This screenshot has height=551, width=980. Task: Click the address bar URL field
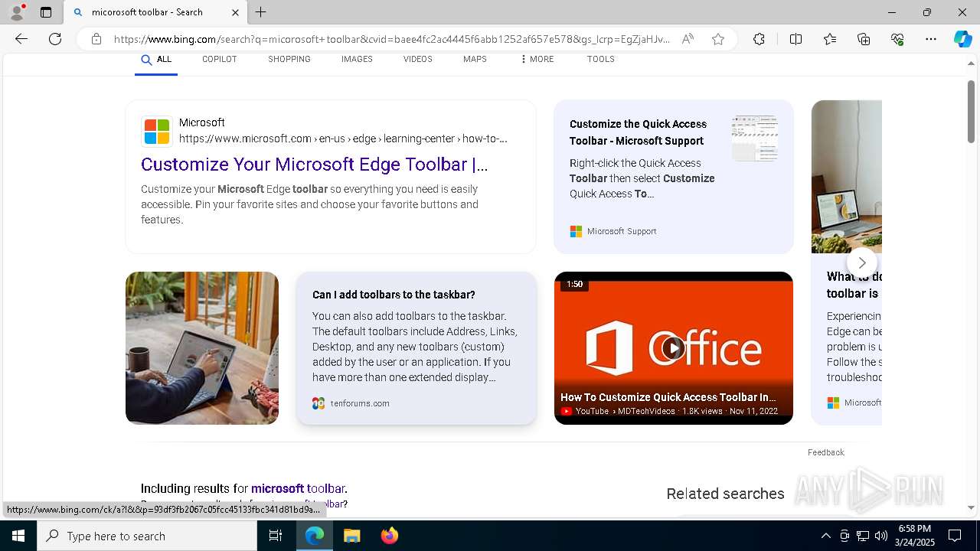(391, 39)
